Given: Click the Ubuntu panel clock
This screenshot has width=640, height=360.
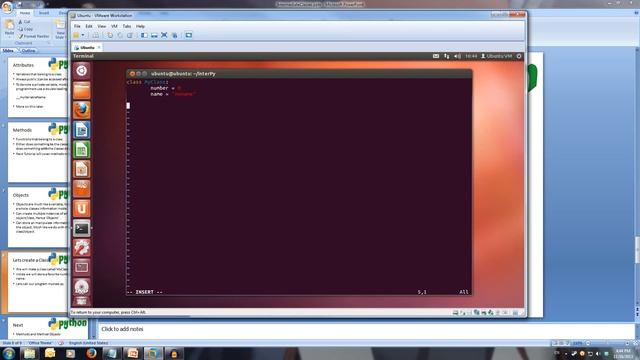Looking at the screenshot, I should [x=471, y=56].
